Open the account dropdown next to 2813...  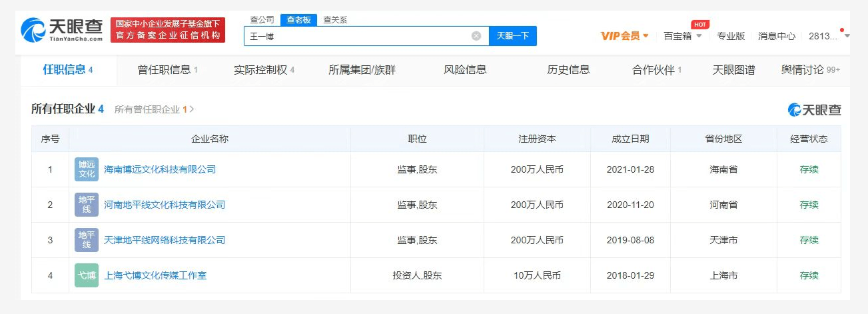pos(847,36)
